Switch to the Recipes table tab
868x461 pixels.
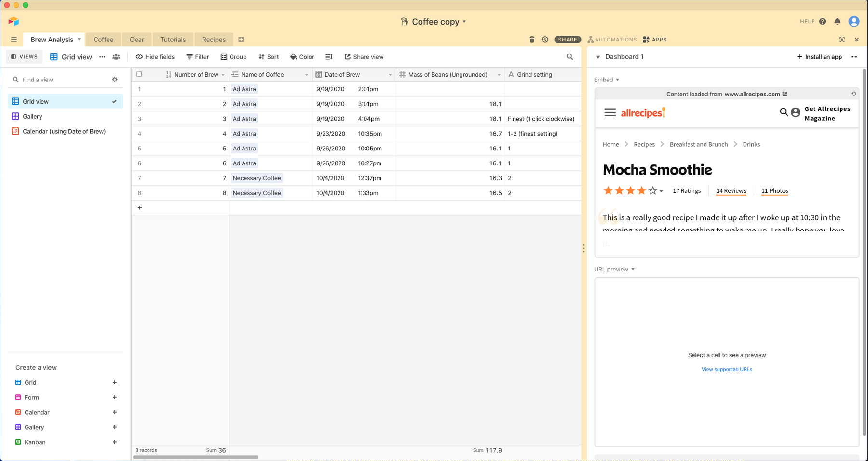[214, 40]
